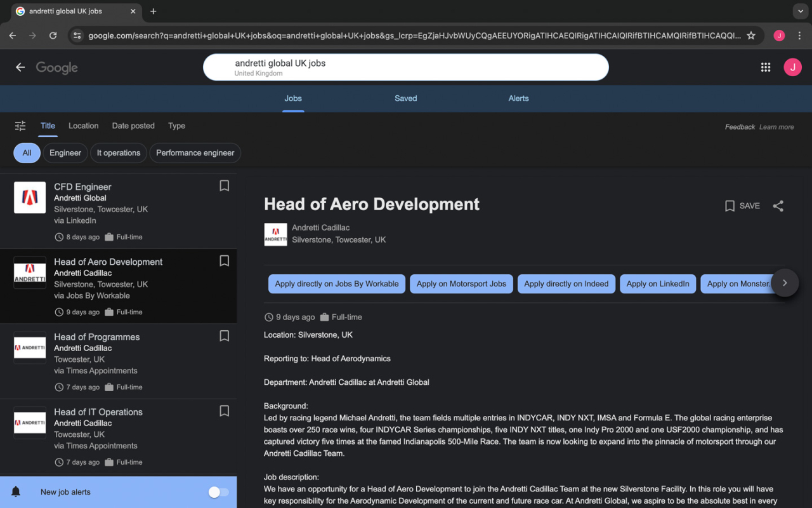The image size is (812, 508).
Task: Open a new browser tab
Action: click(x=154, y=11)
